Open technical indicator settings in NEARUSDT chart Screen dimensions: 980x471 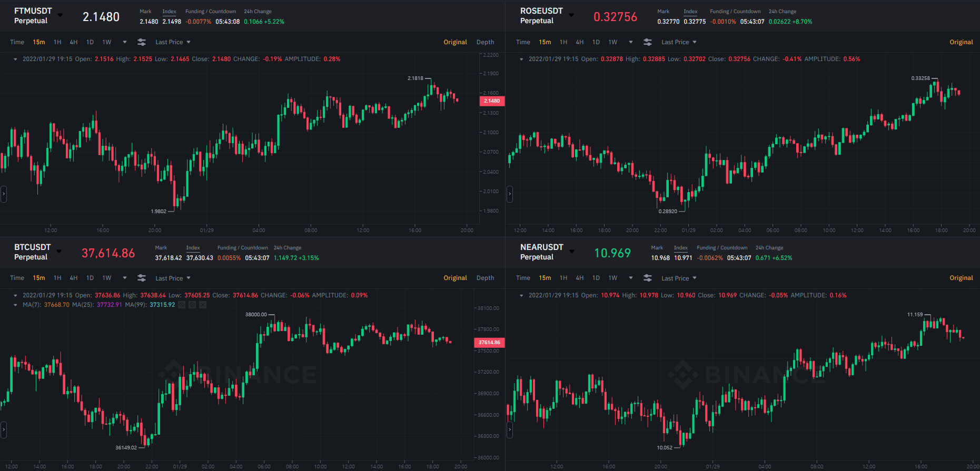(x=648, y=278)
